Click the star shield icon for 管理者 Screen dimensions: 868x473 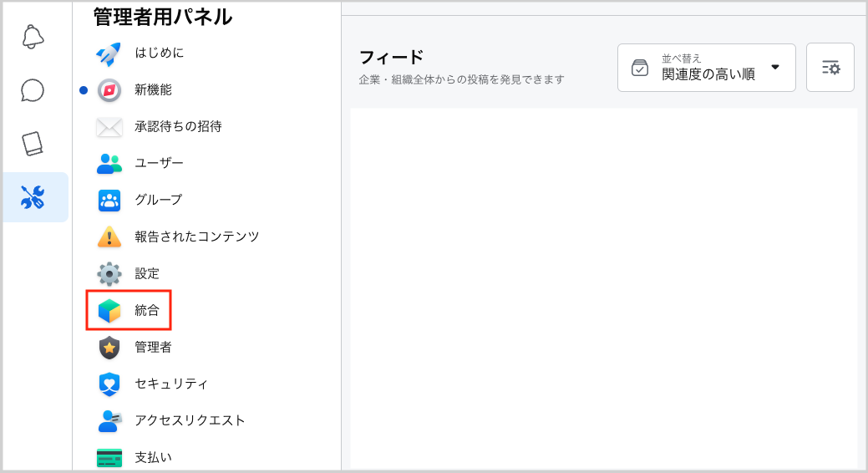point(109,348)
